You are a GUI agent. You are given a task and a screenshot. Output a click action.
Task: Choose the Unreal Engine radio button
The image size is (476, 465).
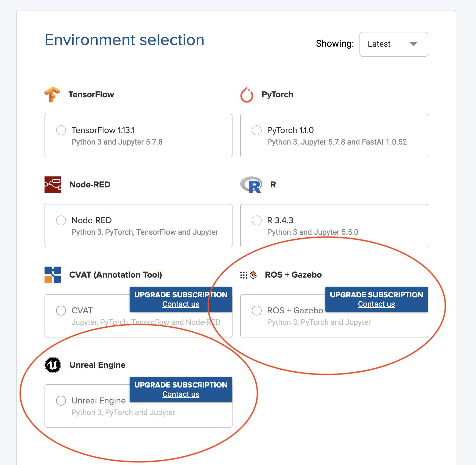[61, 401]
